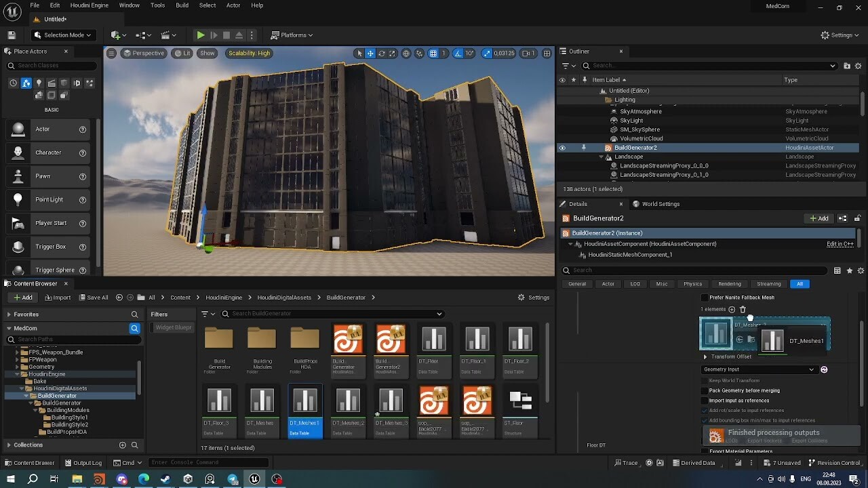Select the Rotate tool in viewport toolbar
The width and height of the screenshot is (868, 488).
pyautogui.click(x=382, y=53)
